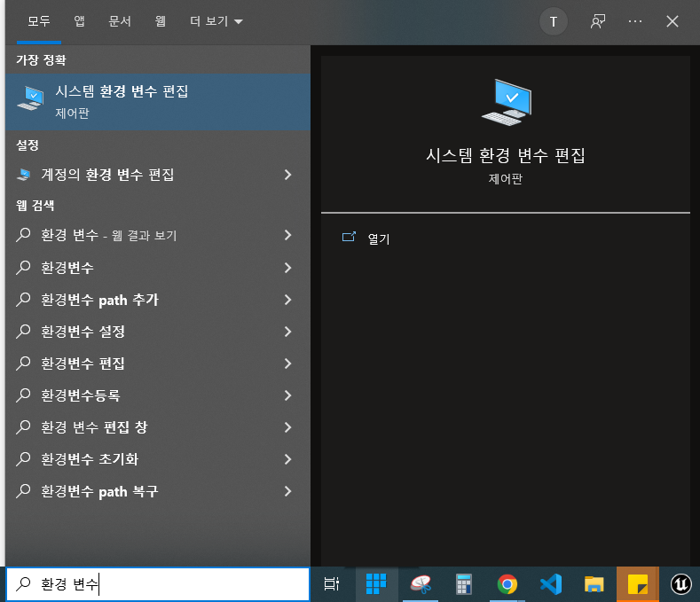Open the Calculator taskbar icon
The height and width of the screenshot is (602, 700).
pyautogui.click(x=464, y=584)
